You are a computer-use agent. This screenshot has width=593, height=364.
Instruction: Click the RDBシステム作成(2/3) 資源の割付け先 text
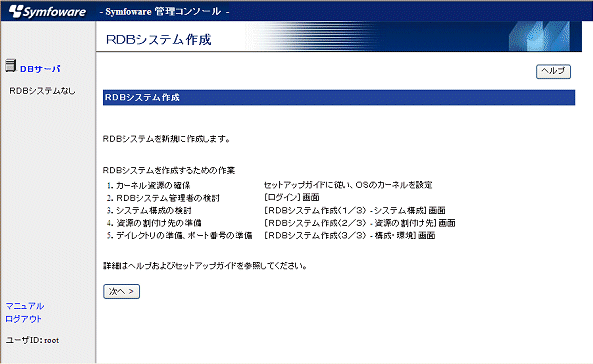coord(360,223)
